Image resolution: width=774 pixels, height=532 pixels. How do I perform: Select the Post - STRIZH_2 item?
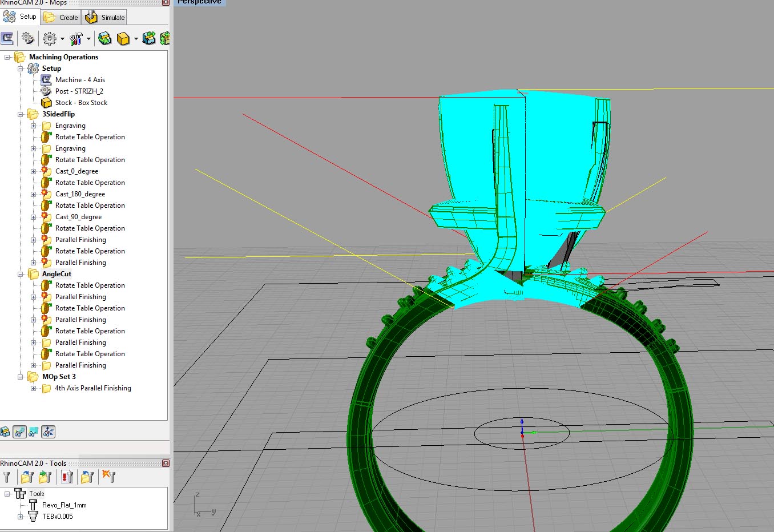point(79,91)
